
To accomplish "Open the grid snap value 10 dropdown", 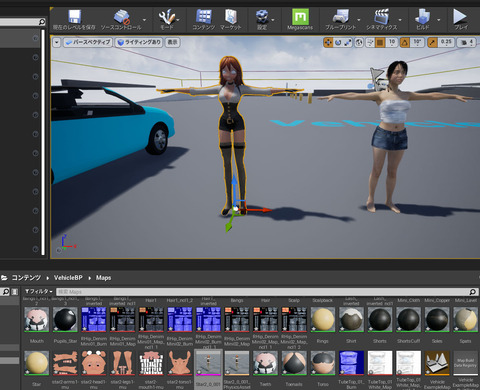I will (392, 42).
